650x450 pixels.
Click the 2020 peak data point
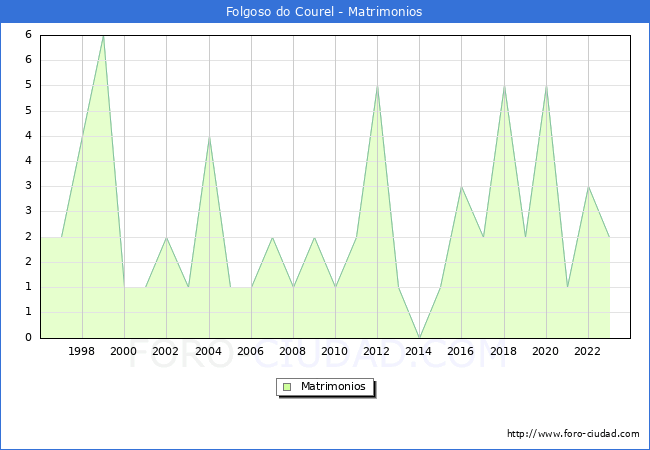click(x=546, y=86)
